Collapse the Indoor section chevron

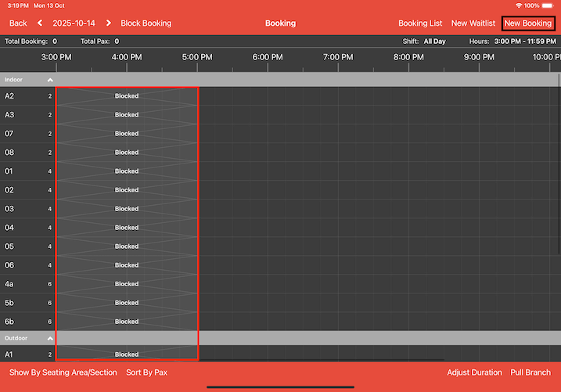pyautogui.click(x=50, y=80)
